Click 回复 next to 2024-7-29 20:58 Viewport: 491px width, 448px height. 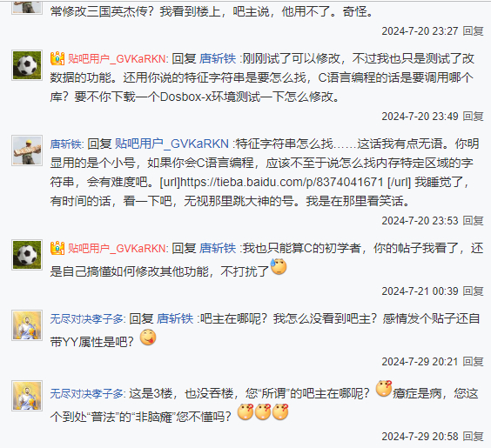click(x=473, y=437)
